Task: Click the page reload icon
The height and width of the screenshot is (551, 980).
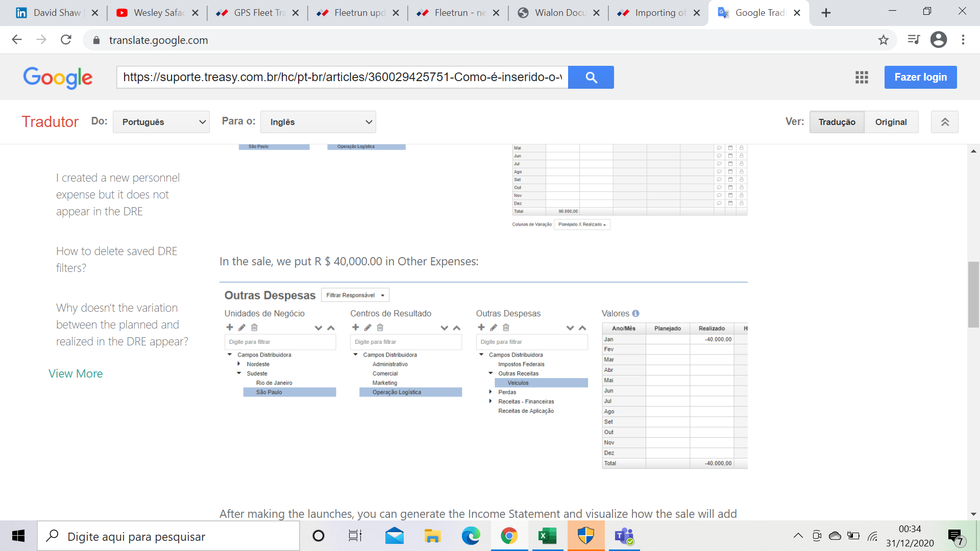Action: click(x=66, y=40)
